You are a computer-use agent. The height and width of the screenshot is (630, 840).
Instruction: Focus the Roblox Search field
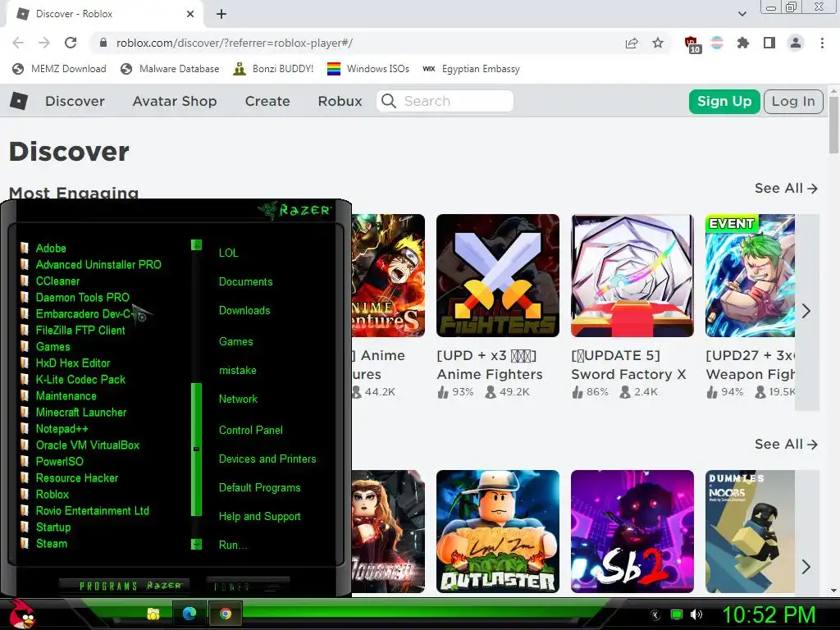coord(445,101)
